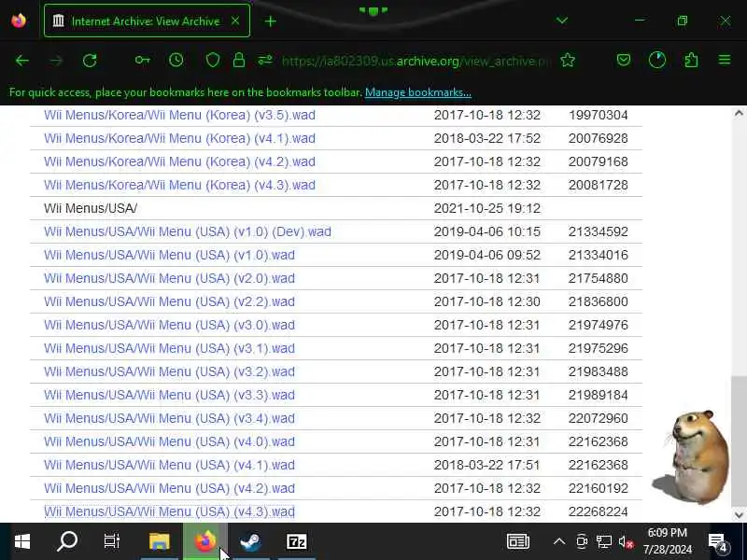Click the page scrollbar up arrow
The image size is (747, 560).
point(739,113)
